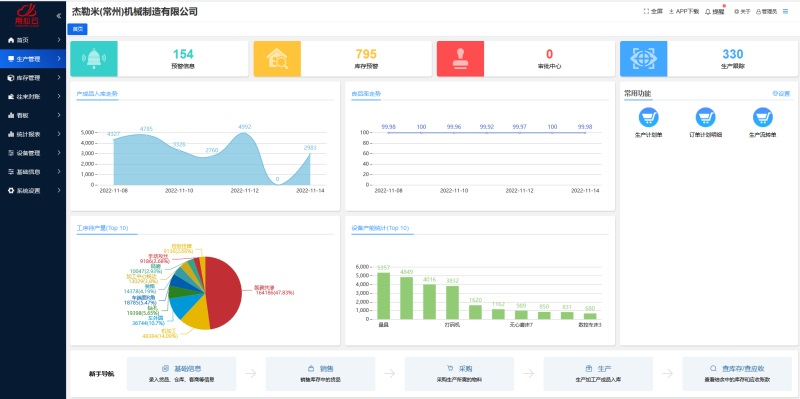Expand 统计报表 sidebar menu
This screenshot has width=800, height=399.
tap(33, 134)
